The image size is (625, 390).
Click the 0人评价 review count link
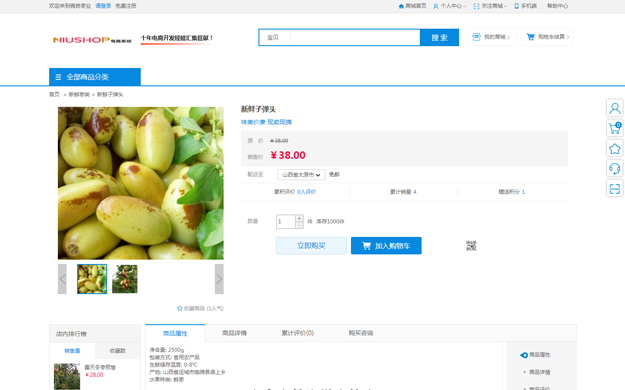click(307, 192)
